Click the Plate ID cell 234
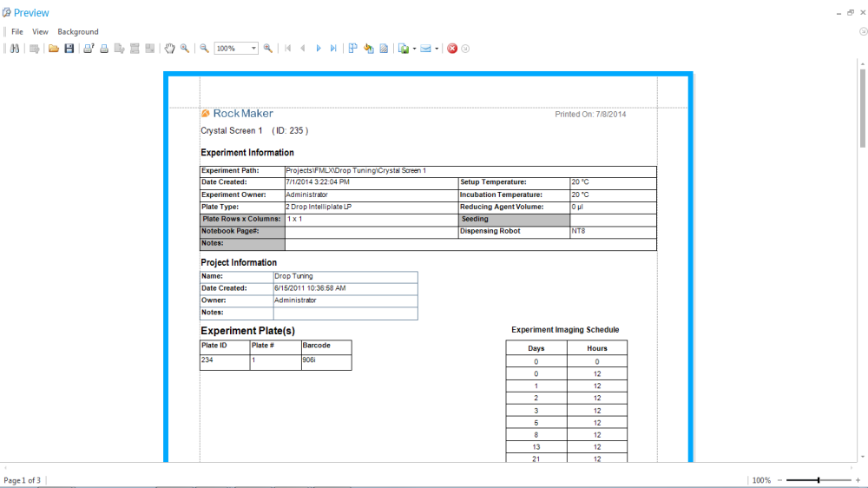868x488 pixels. [225, 360]
